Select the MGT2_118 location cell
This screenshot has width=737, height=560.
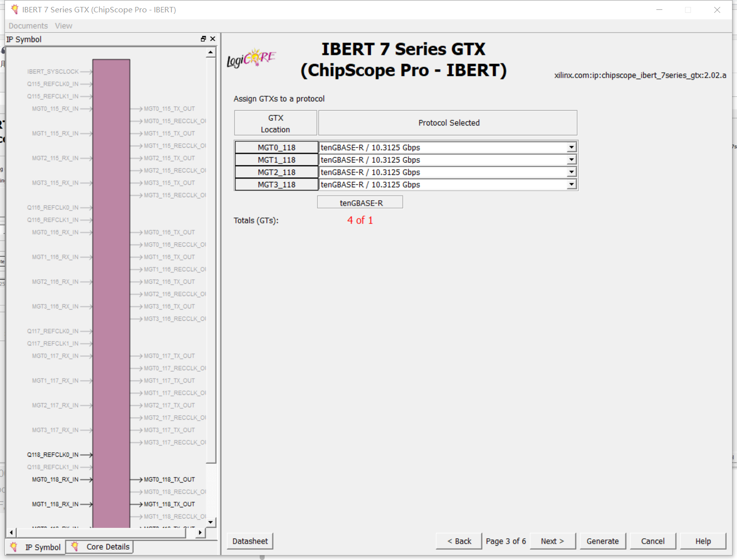[x=276, y=172]
